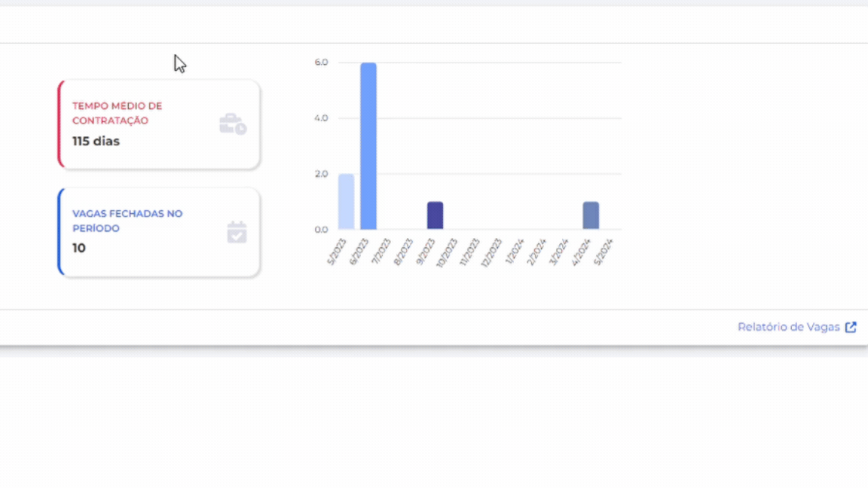Click the briefcase clock icon in hiring time card

[233, 124]
